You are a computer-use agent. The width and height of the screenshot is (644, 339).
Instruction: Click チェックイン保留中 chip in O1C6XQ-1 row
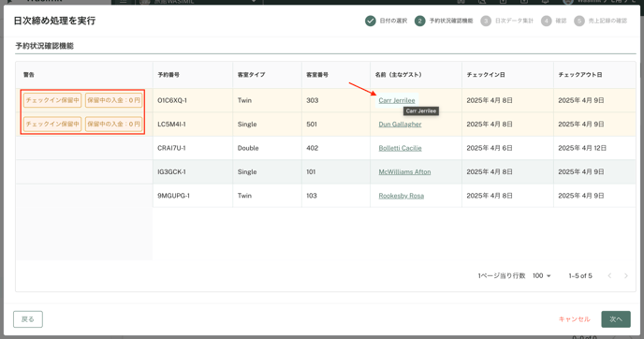[x=52, y=100]
